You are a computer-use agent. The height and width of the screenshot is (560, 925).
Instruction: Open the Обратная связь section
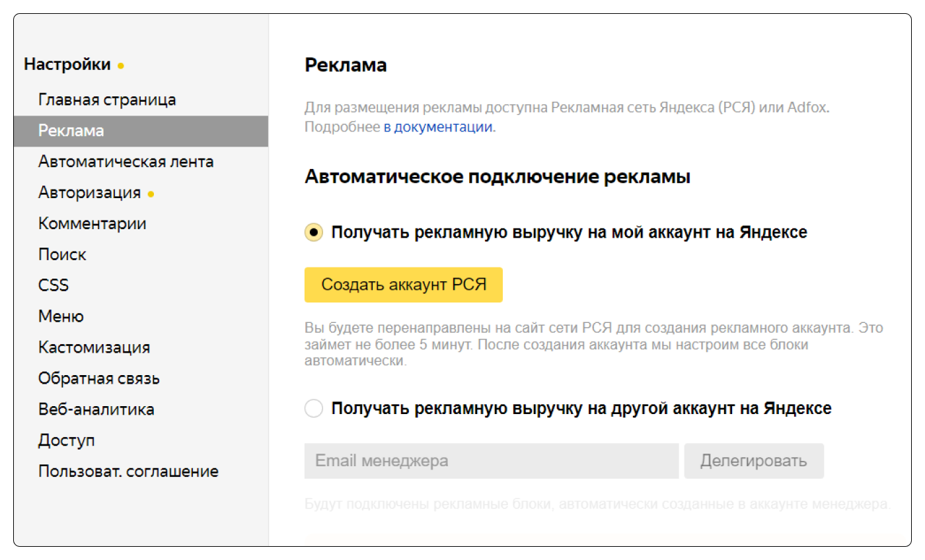point(99,378)
